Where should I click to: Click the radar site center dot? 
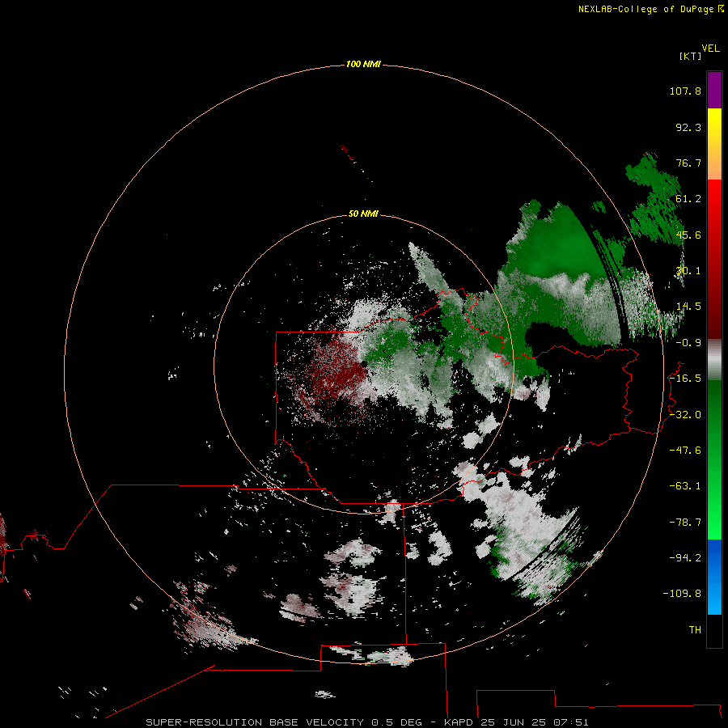pyautogui.click(x=365, y=364)
